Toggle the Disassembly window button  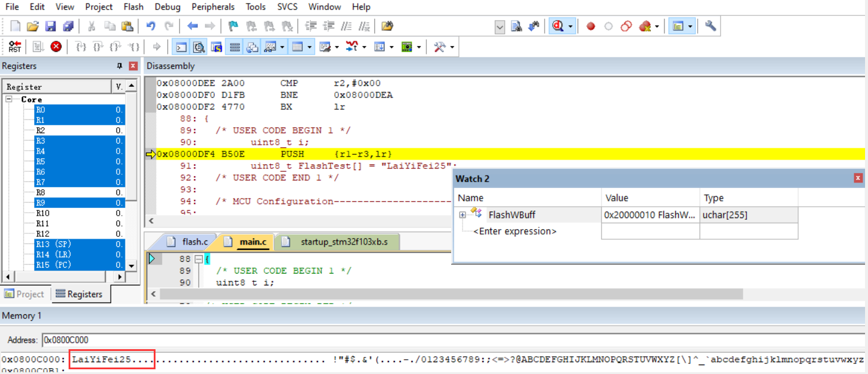point(199,47)
